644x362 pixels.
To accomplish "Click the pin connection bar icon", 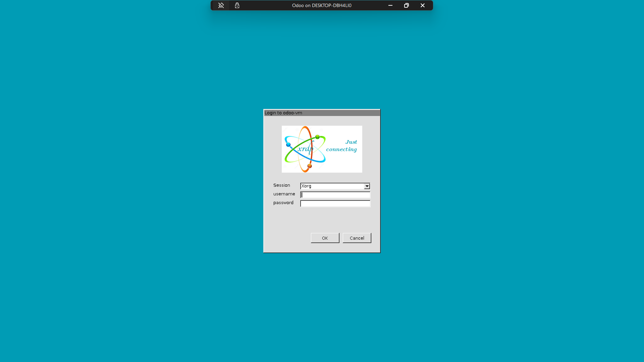I will pos(221,5).
